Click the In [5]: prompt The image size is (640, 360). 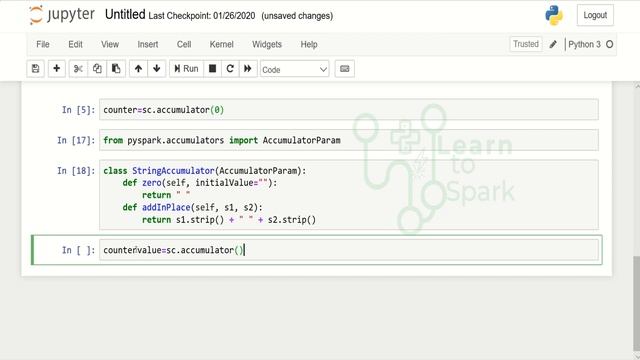pos(78,110)
